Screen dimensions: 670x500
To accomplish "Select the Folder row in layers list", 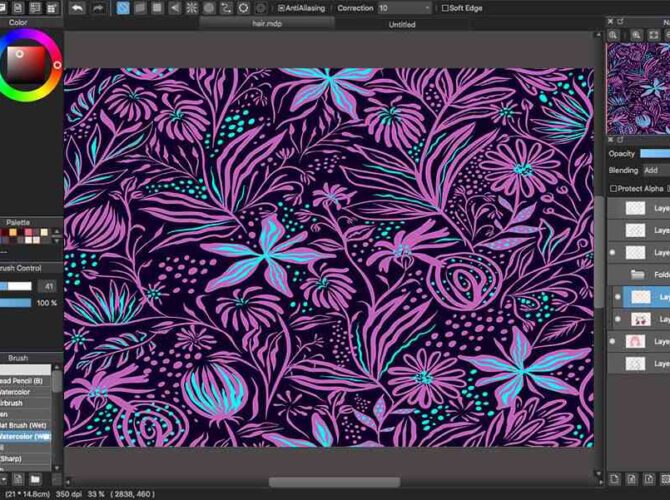I will pyautogui.click(x=639, y=275).
